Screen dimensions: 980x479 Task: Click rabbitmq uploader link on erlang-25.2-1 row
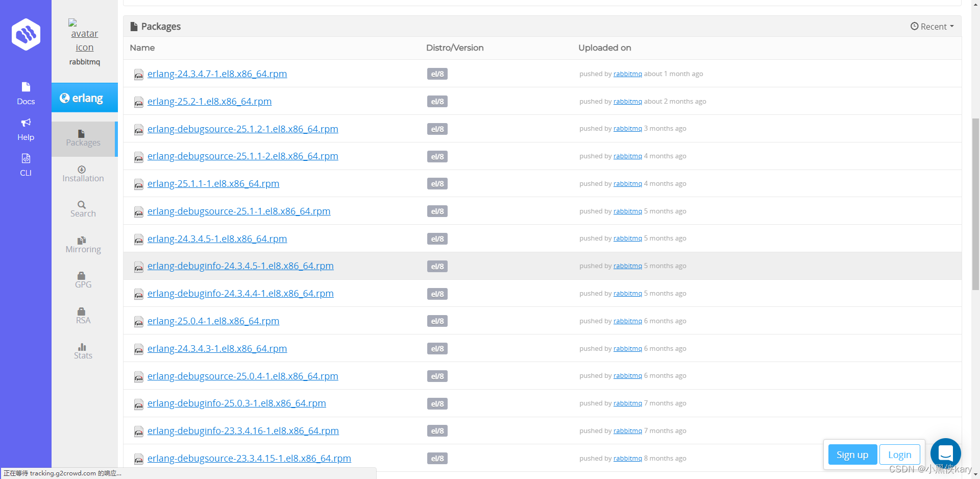click(628, 102)
